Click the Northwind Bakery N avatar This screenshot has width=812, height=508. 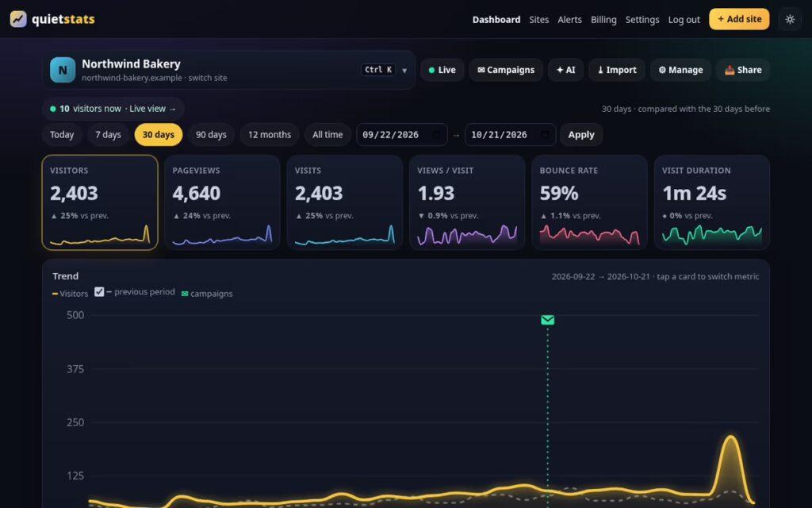click(x=63, y=70)
